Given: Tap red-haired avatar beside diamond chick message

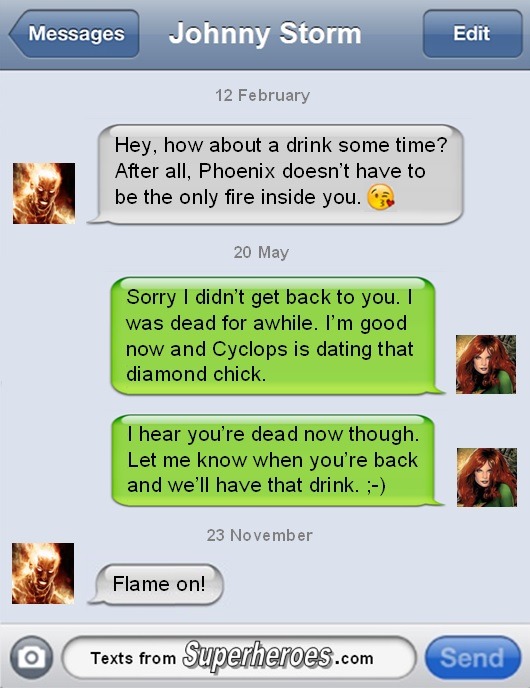Looking at the screenshot, I should click(x=486, y=364).
